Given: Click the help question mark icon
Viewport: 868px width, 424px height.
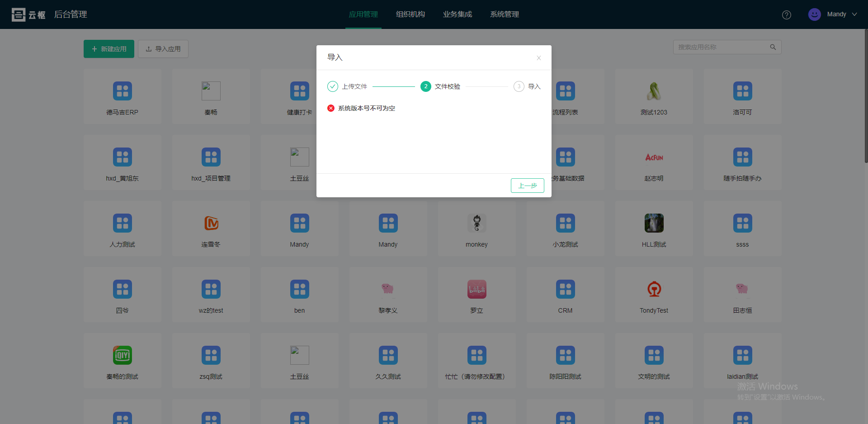Looking at the screenshot, I should [x=787, y=15].
